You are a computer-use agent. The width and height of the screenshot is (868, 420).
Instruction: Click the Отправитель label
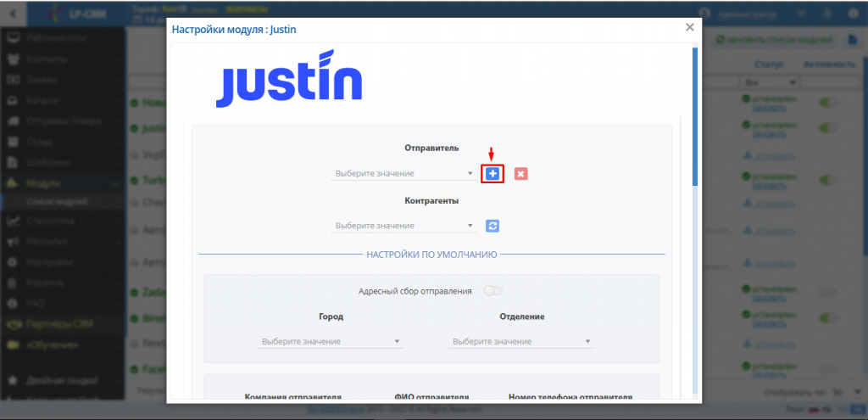[431, 148]
